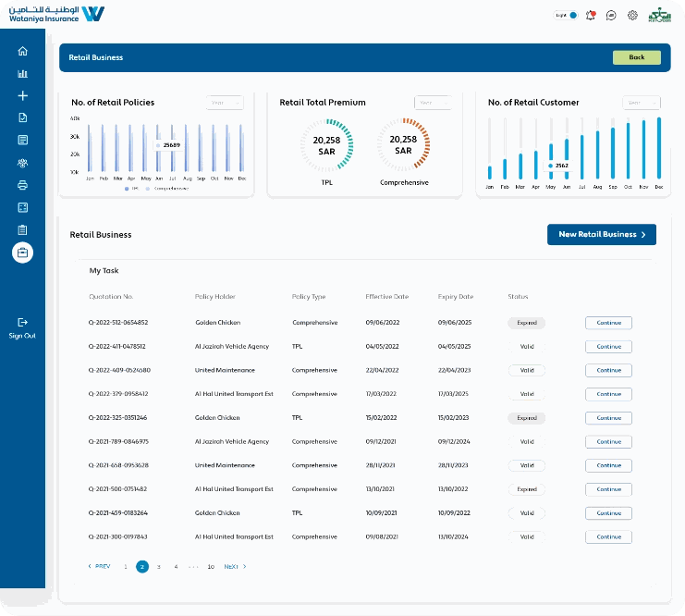This screenshot has width=685, height=616.
Task: Go to page 3
Action: point(159,567)
